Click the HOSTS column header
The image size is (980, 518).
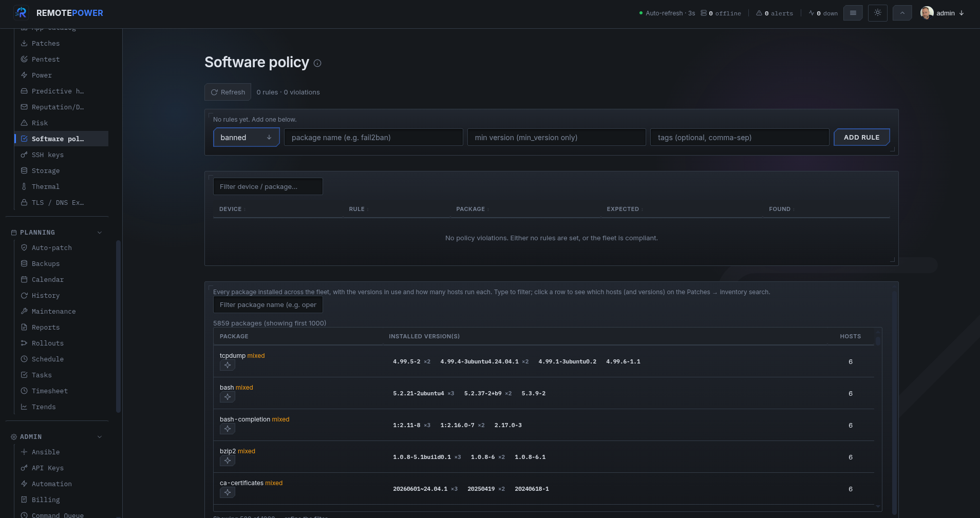click(x=851, y=336)
